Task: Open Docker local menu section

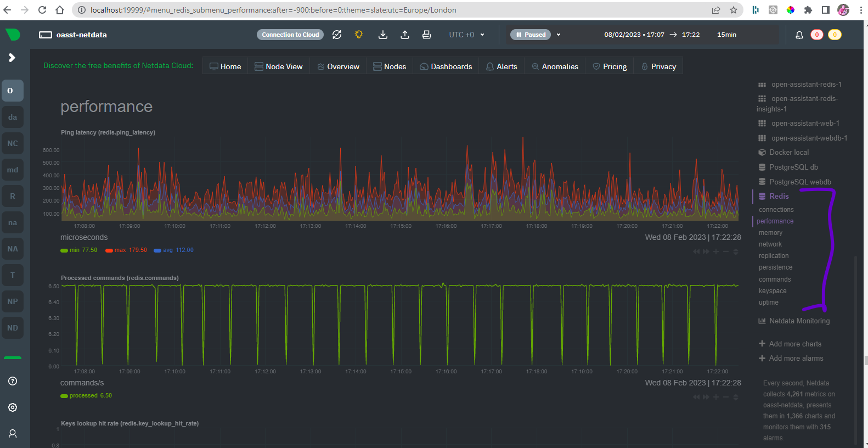Action: (784, 153)
